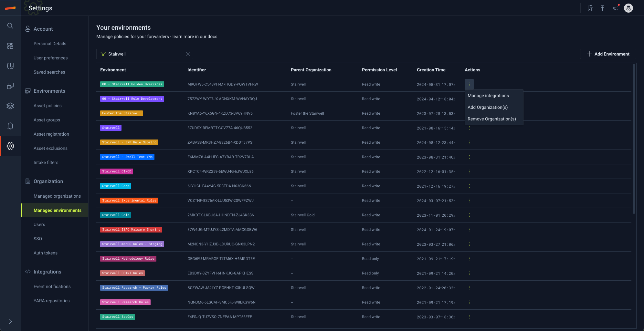This screenshot has height=331, width=644.
Task: Open Asset policies page
Action: tap(48, 106)
